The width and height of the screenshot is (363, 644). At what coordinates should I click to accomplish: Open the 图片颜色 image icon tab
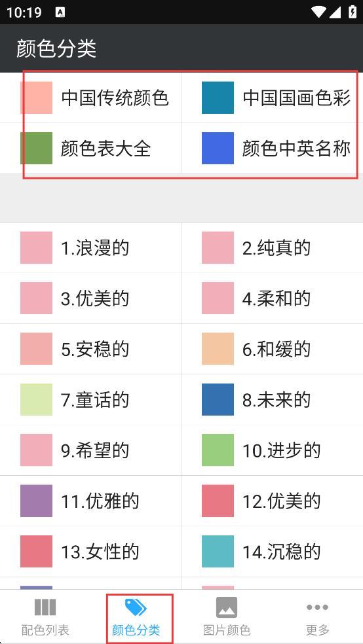tap(227, 607)
